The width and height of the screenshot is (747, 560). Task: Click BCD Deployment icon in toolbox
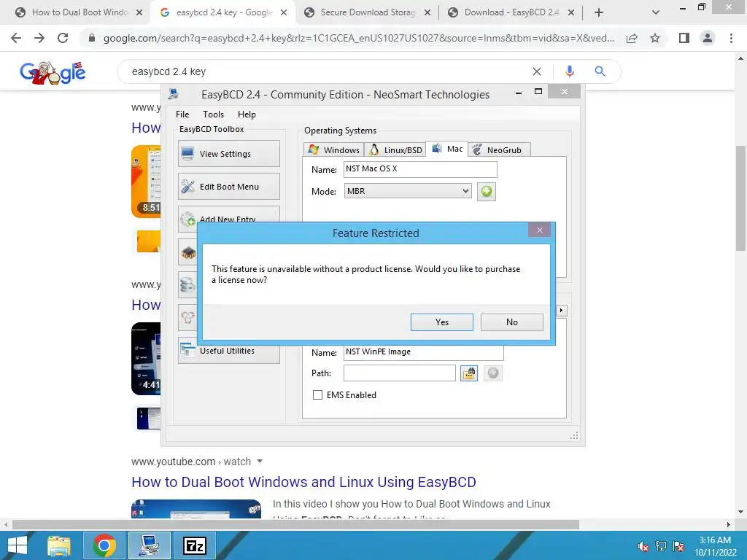(187, 317)
